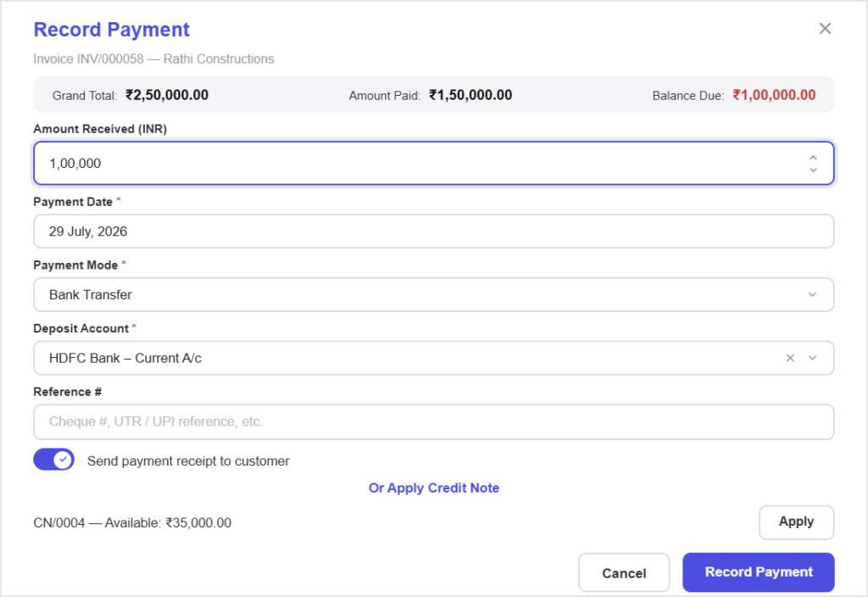The height and width of the screenshot is (597, 868).
Task: Increment the Amount Received stepper up arrow
Action: (813, 158)
